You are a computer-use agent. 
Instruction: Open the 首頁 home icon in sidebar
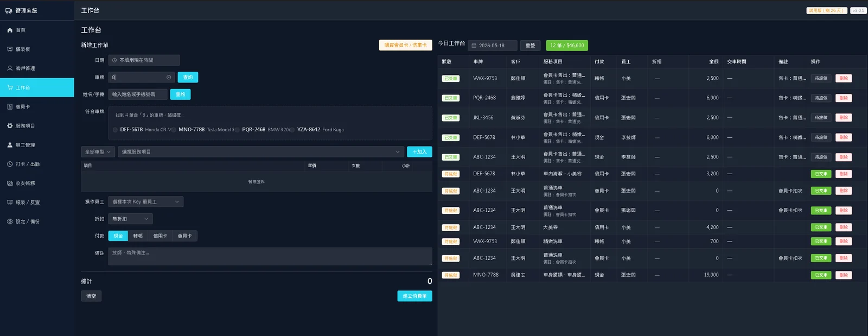coord(10,30)
